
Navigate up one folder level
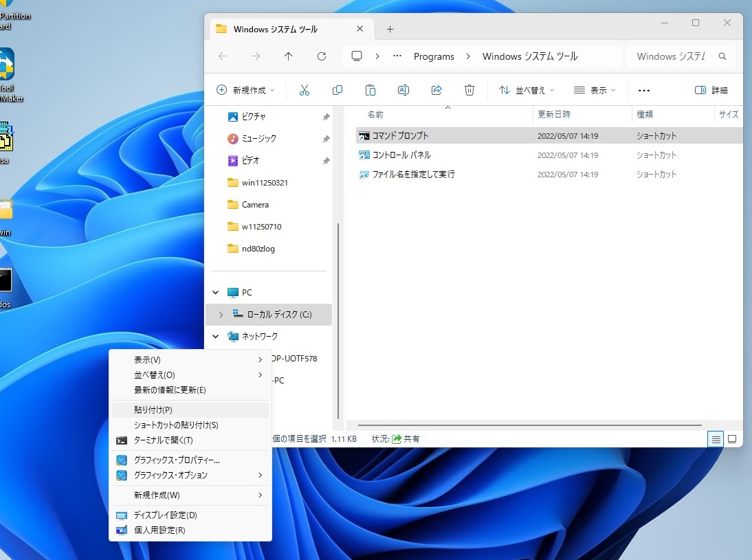(x=288, y=56)
